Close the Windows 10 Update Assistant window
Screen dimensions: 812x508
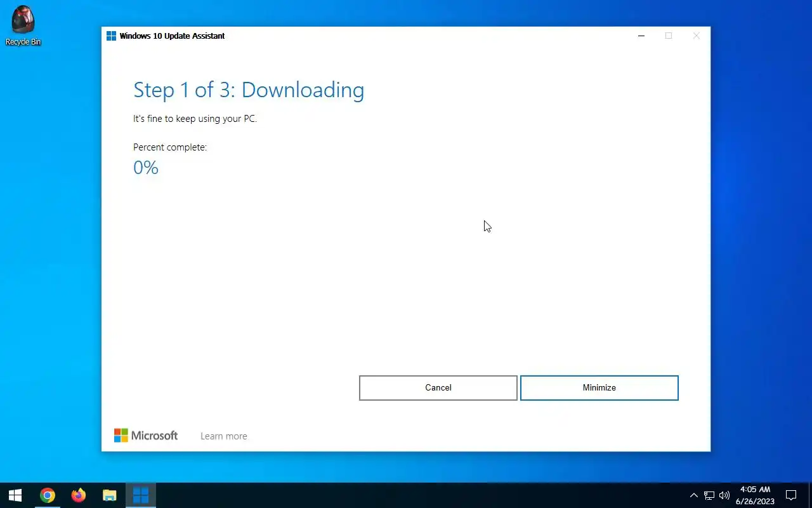[697, 36]
